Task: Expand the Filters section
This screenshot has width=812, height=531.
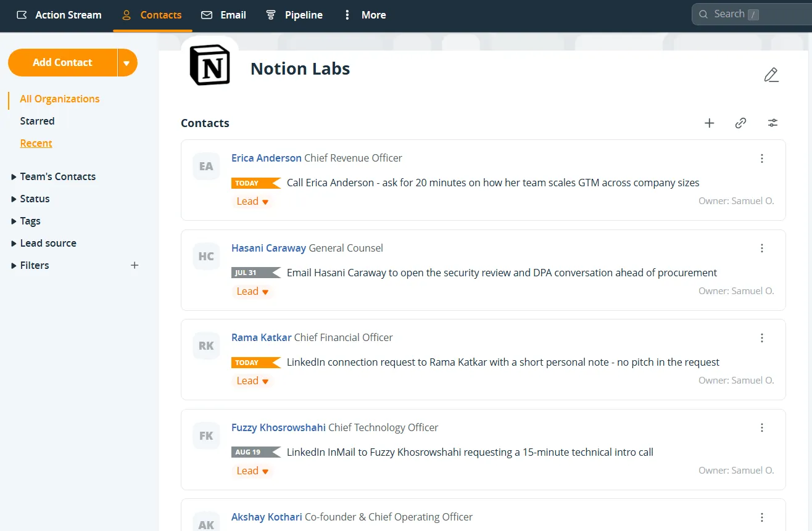Action: click(30, 265)
